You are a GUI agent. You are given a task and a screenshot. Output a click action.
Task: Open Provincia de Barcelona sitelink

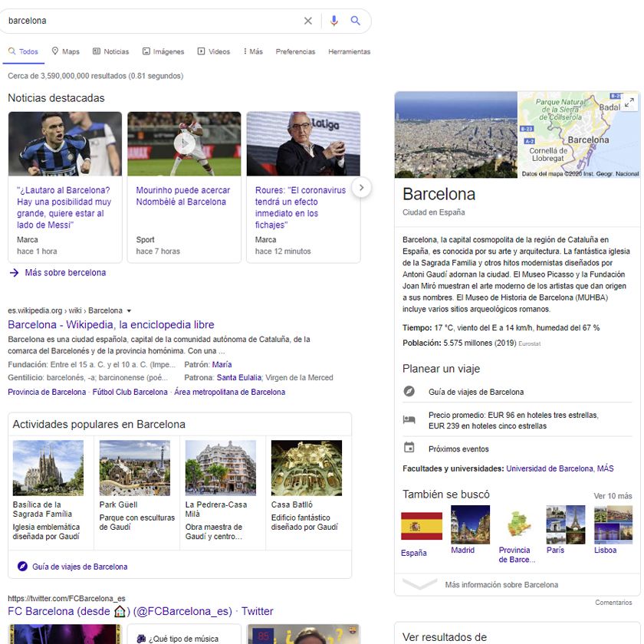47,392
